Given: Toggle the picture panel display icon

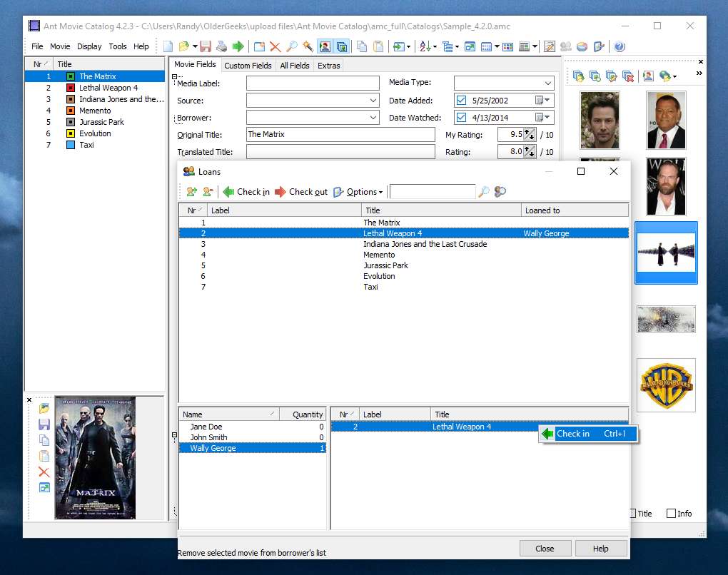Looking at the screenshot, I should [325, 46].
